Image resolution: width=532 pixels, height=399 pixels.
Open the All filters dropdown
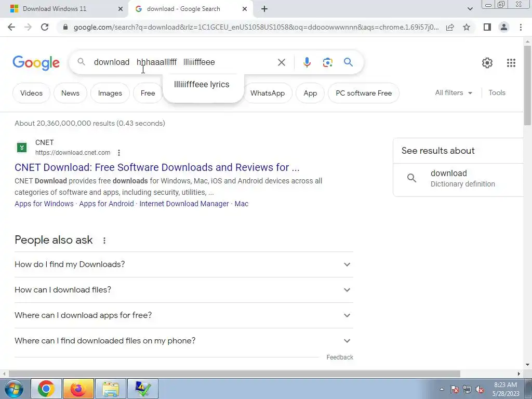click(x=454, y=92)
